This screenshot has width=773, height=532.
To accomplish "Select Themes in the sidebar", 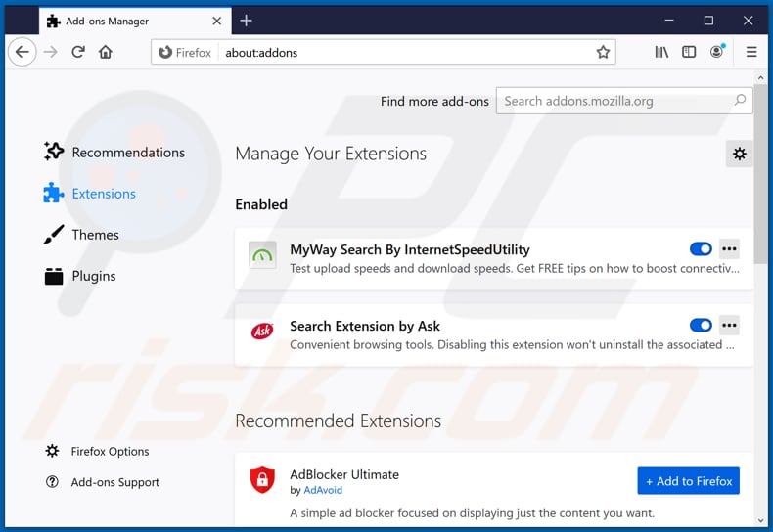I will [x=81, y=235].
